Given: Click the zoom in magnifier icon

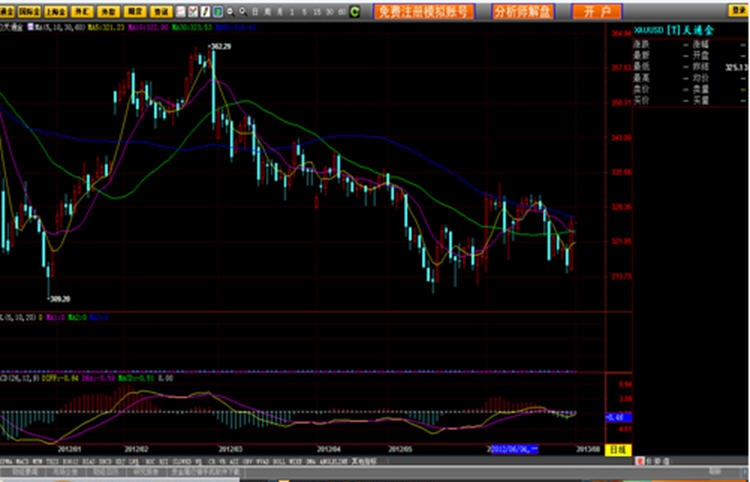Looking at the screenshot, I should [243, 11].
